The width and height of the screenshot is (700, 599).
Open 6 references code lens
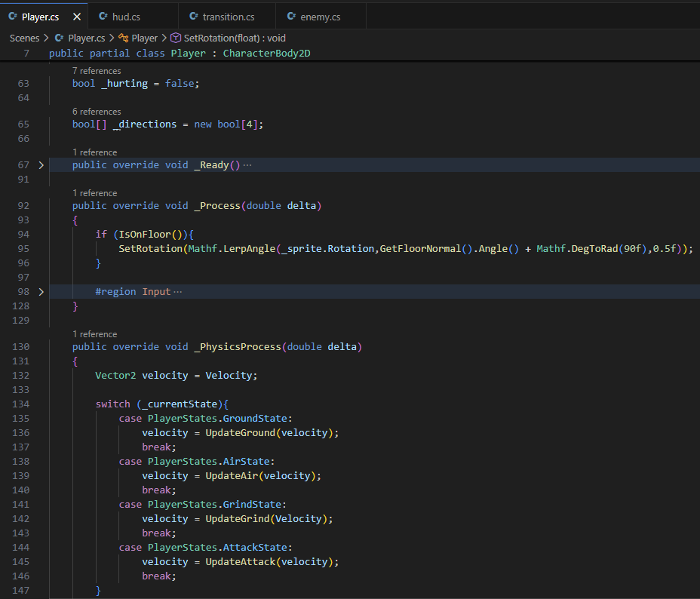click(97, 112)
